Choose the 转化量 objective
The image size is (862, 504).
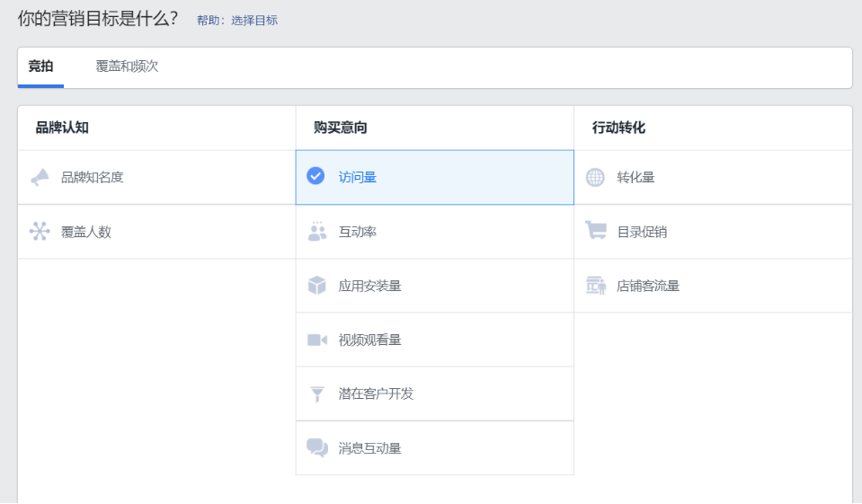point(713,178)
